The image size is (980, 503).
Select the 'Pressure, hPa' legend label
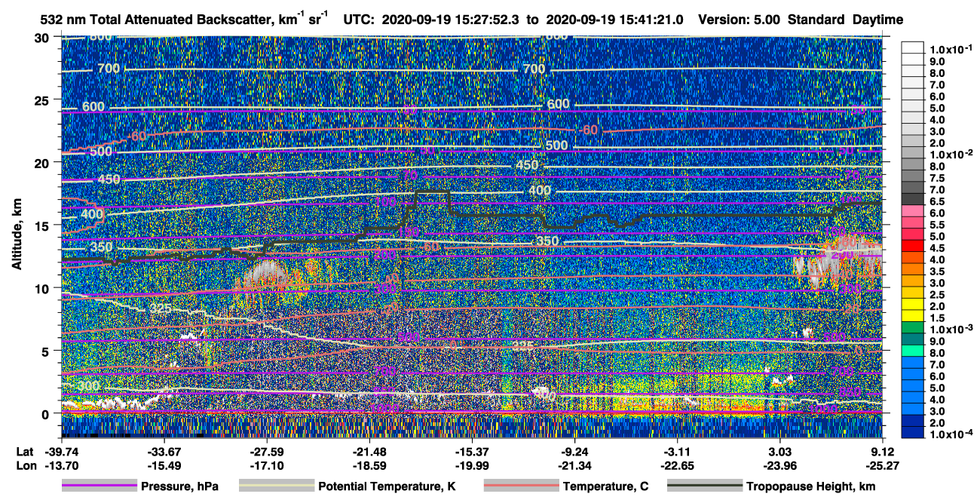coord(179,487)
